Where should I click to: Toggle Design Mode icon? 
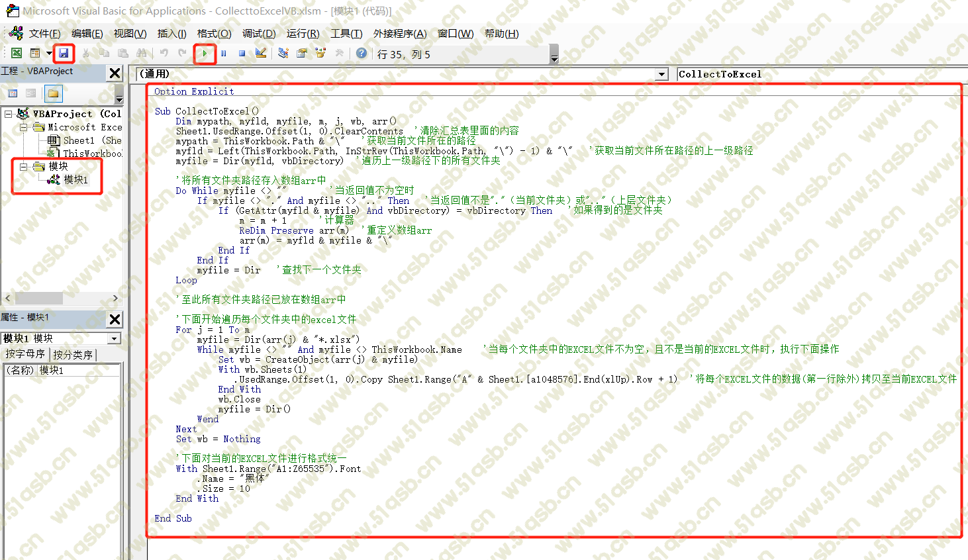pyautogui.click(x=260, y=53)
